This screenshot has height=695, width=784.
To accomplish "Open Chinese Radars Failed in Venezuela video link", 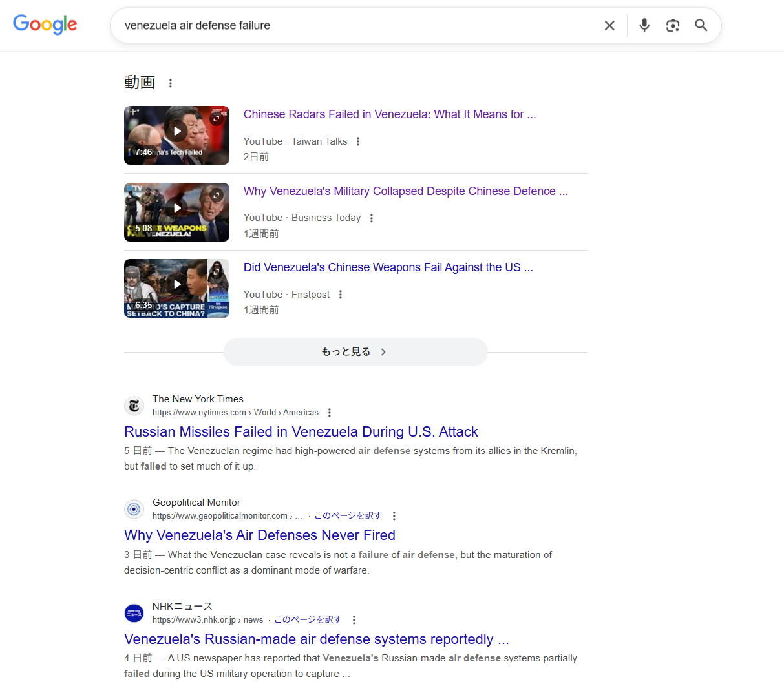I will 390,114.
